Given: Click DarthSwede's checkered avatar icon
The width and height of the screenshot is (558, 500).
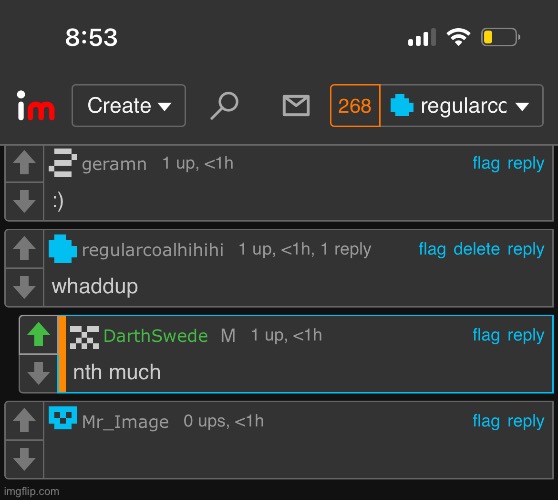Looking at the screenshot, I should (x=84, y=337).
